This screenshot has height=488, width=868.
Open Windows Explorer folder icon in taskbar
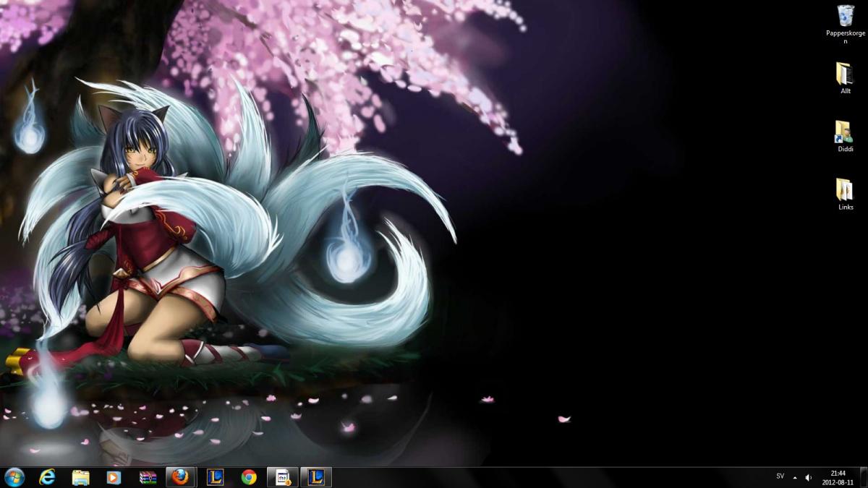tap(81, 477)
